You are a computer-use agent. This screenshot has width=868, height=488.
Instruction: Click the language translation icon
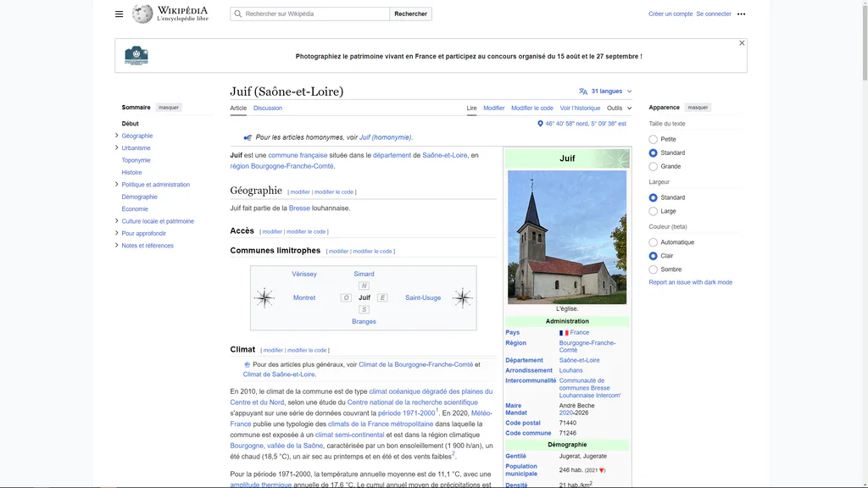coord(583,91)
